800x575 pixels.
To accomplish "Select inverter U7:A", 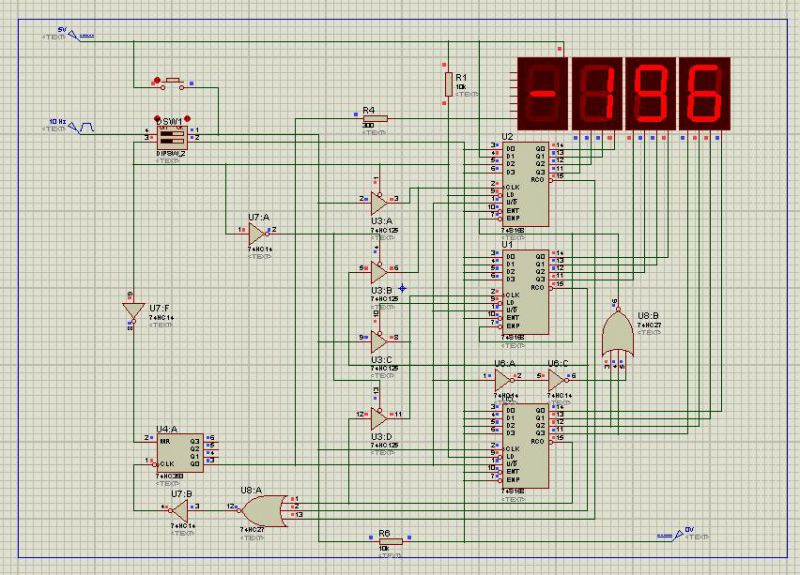I will [x=258, y=234].
